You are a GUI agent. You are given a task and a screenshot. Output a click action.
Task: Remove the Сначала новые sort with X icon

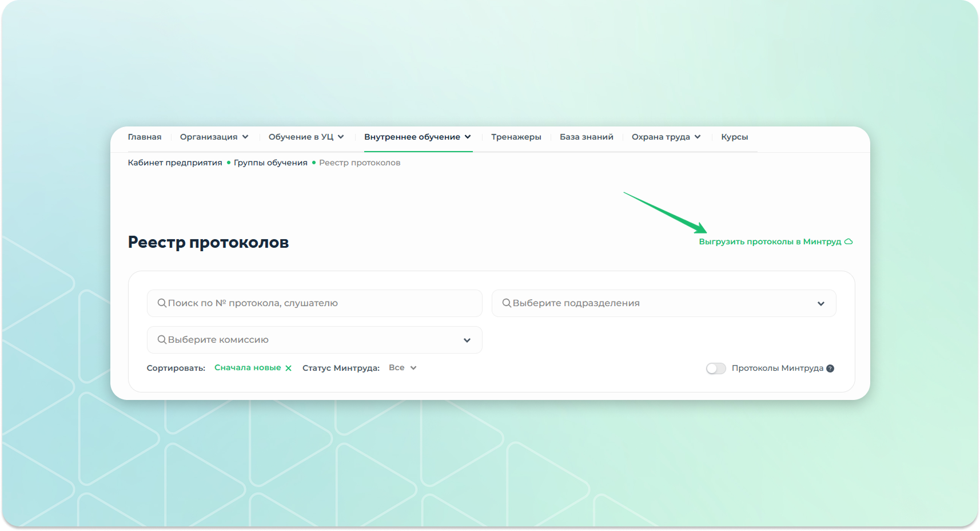[288, 368]
